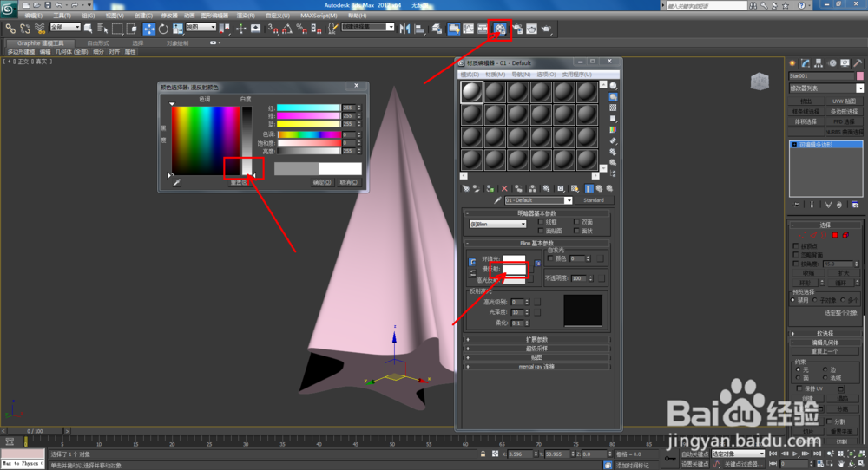Toggle Angle Snap icon
The image size is (868, 470).
[x=287, y=29]
